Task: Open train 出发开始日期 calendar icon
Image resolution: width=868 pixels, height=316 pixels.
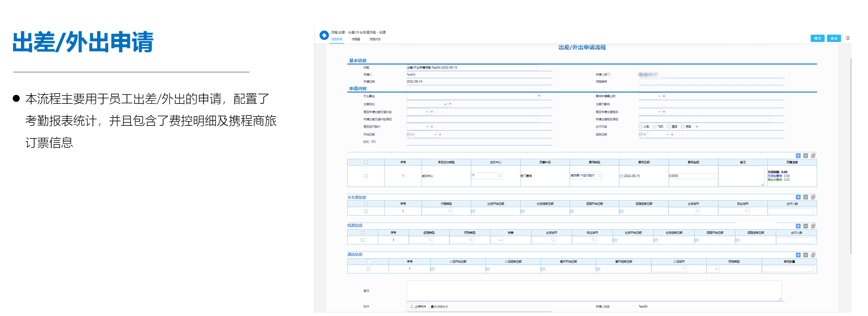Action: coord(473,212)
